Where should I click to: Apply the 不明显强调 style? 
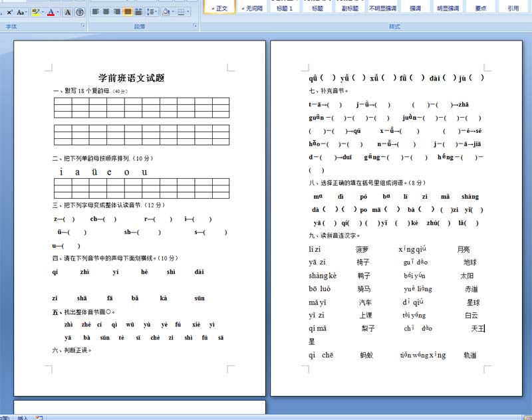click(x=383, y=7)
